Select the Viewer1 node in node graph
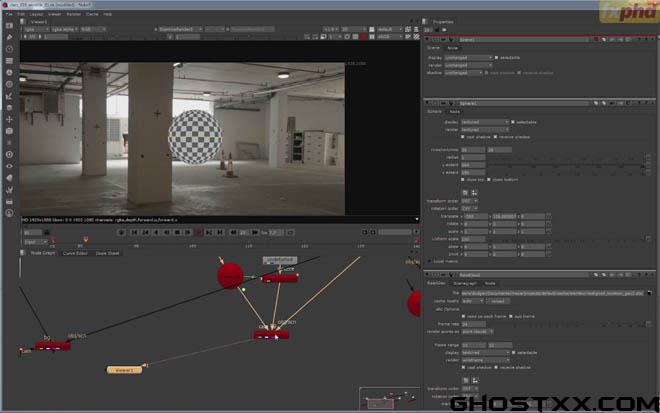This screenshot has height=413, width=660. tap(124, 370)
